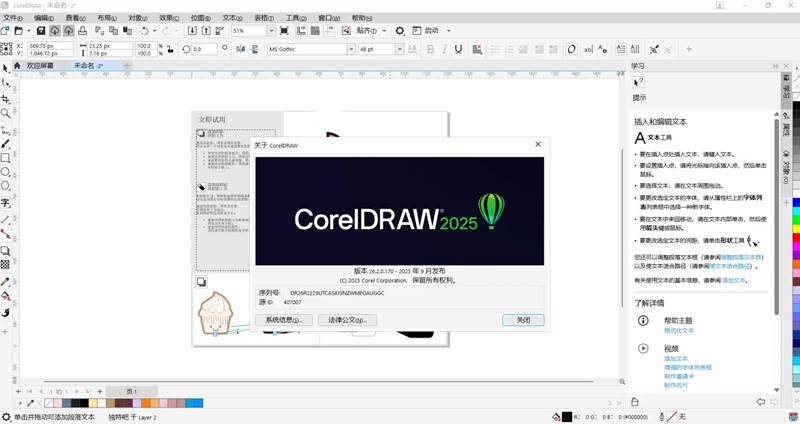Click the Publish to PDF icon
The height and width of the screenshot is (424, 800).
coord(220,31)
